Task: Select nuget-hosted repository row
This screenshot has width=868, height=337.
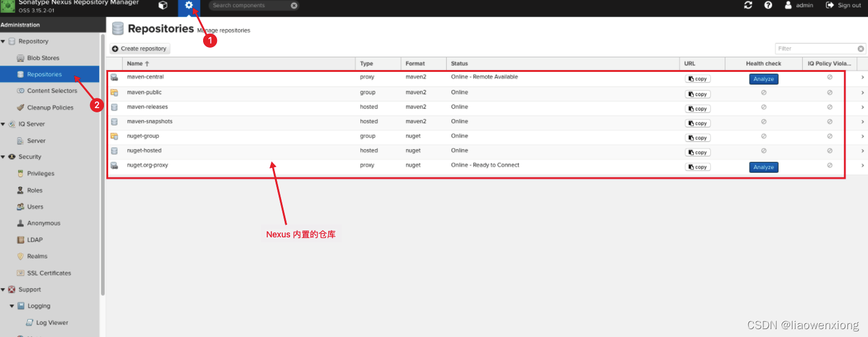Action: coord(487,151)
